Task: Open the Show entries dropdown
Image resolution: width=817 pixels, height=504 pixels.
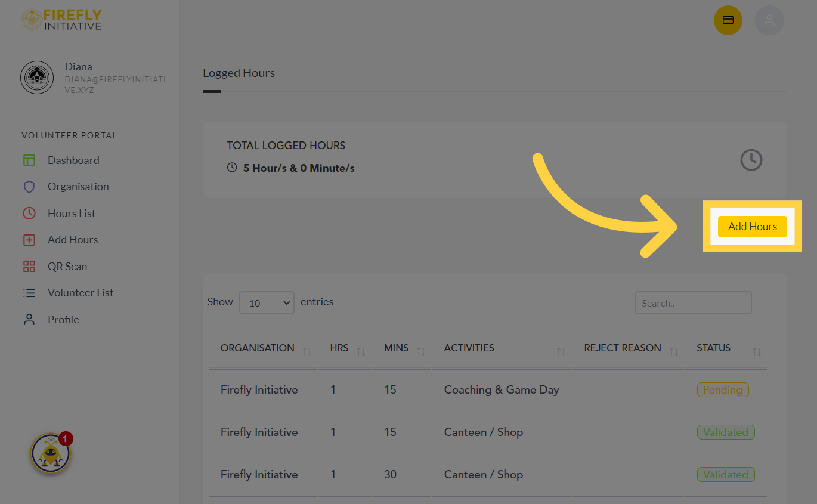Action: tap(267, 302)
